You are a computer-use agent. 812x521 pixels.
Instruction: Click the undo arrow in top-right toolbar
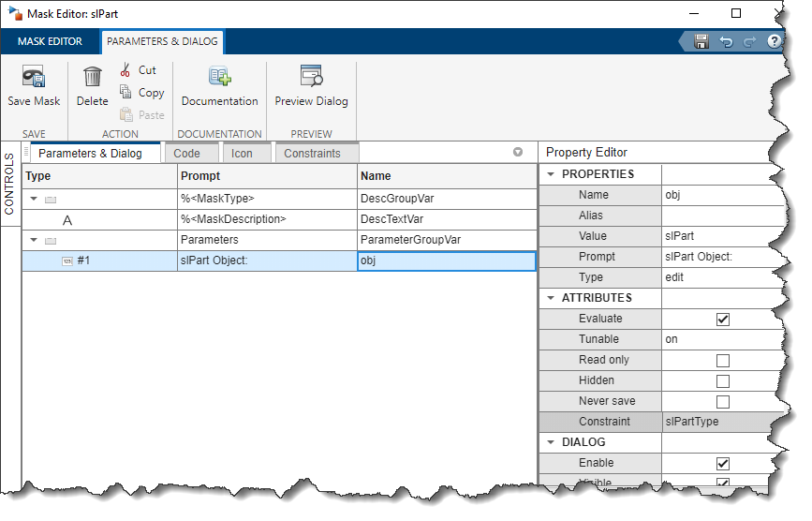(x=726, y=41)
